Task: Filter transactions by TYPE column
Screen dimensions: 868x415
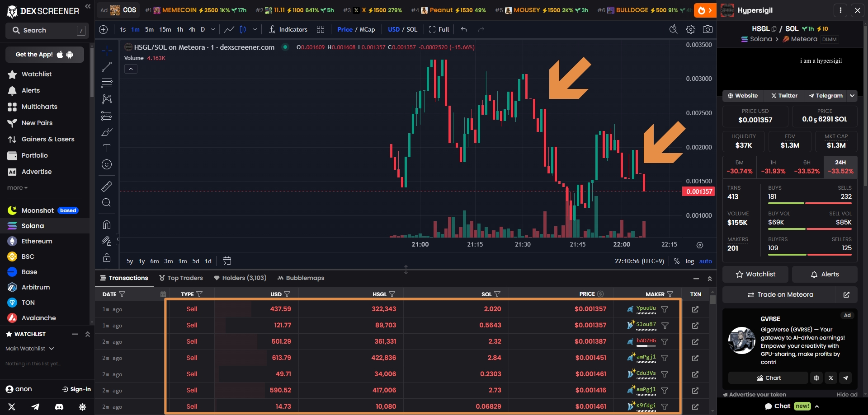Action: pyautogui.click(x=199, y=294)
